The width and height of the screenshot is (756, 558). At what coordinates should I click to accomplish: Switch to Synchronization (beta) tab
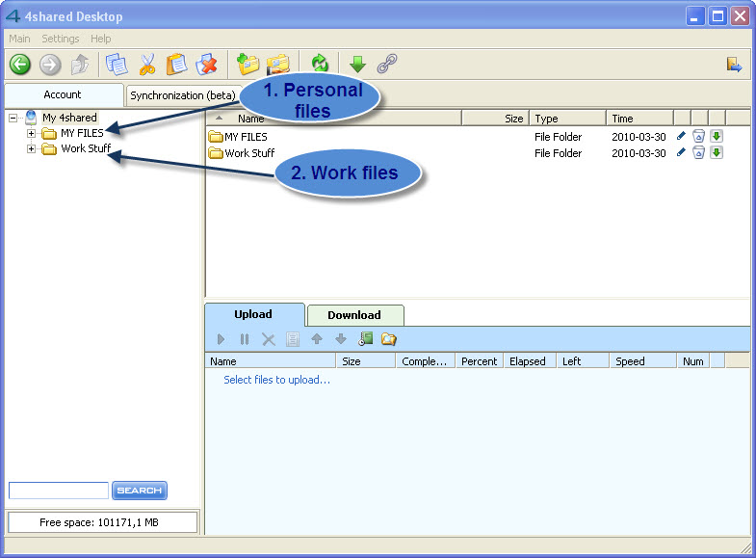(x=183, y=95)
